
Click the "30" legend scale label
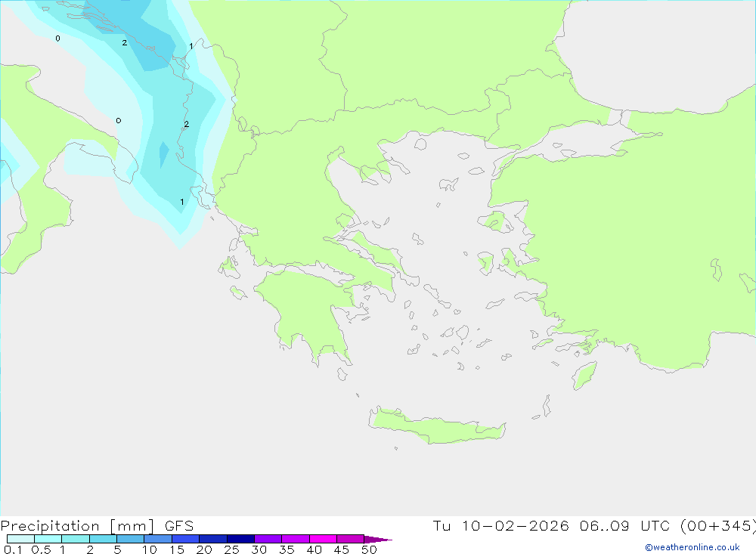pyautogui.click(x=259, y=549)
